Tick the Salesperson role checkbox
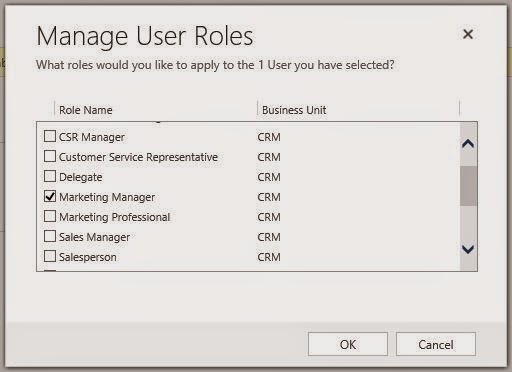The width and height of the screenshot is (512, 372). [x=50, y=256]
